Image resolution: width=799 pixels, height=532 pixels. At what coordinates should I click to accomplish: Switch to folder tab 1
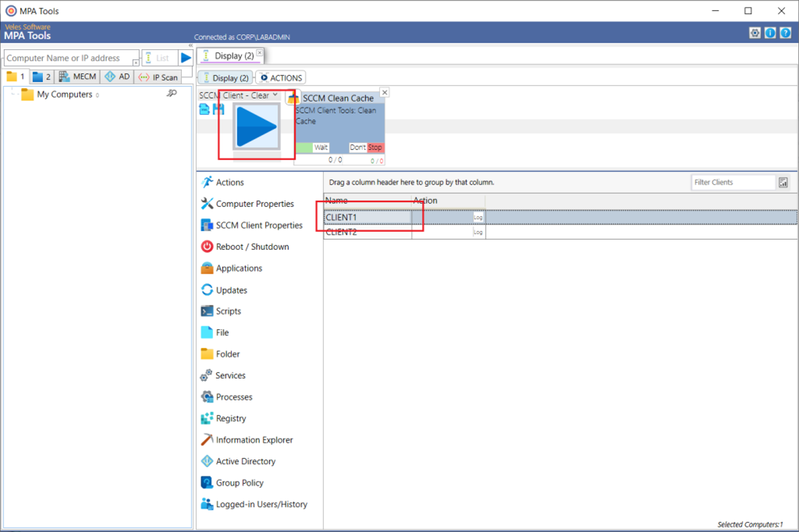[x=16, y=76]
